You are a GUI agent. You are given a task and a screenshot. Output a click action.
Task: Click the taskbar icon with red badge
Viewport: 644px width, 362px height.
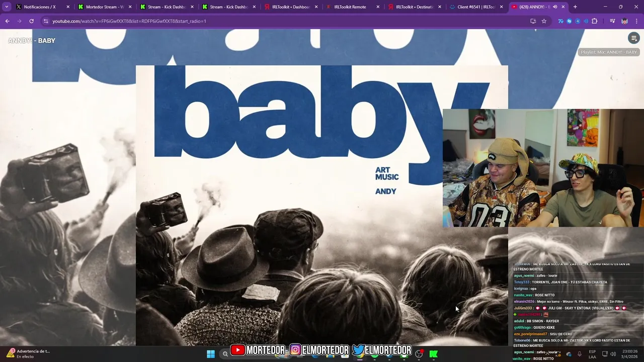(x=419, y=354)
